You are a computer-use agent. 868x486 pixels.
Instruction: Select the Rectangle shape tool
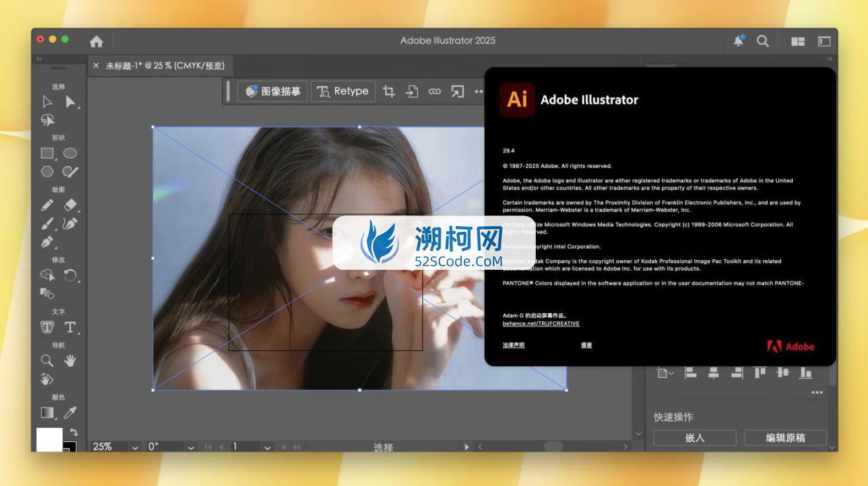click(x=47, y=153)
